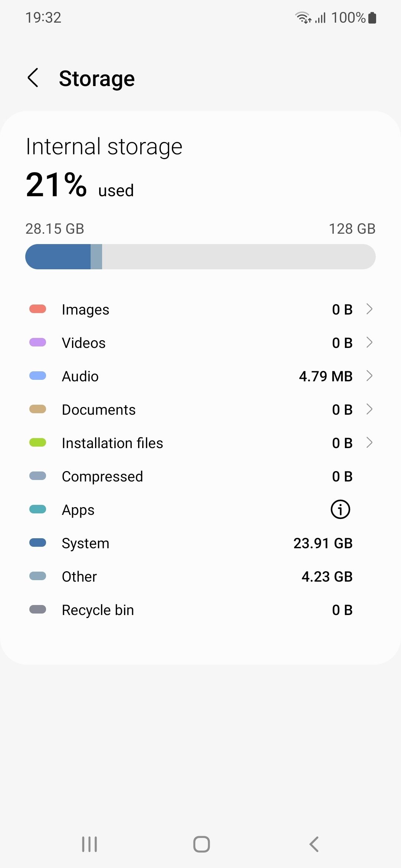Select the Recycle bin row

click(x=200, y=610)
